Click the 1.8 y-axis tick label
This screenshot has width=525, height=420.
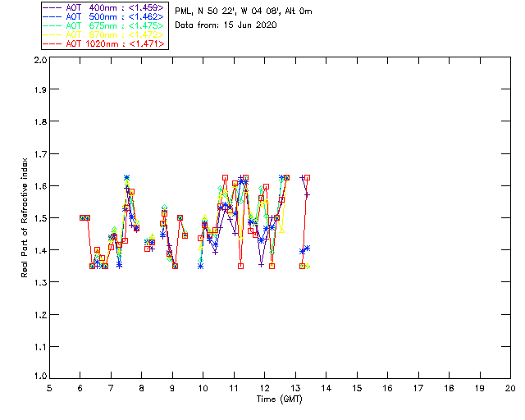pyautogui.click(x=40, y=121)
